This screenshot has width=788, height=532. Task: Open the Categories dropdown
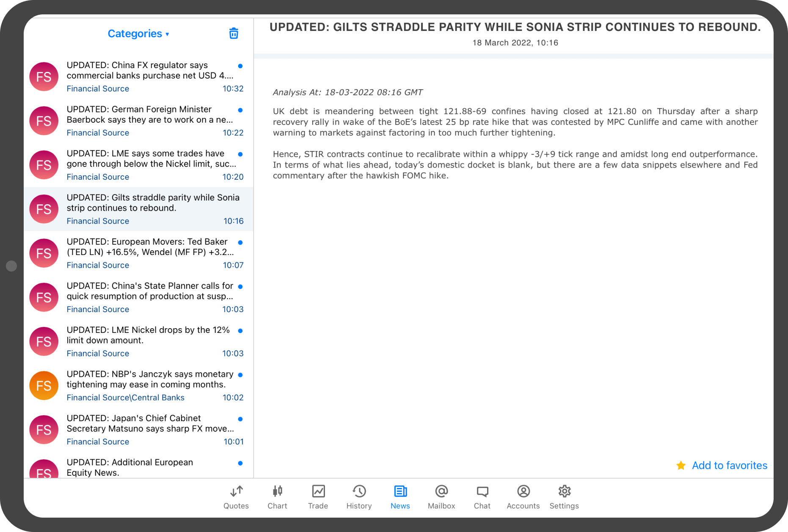(138, 34)
